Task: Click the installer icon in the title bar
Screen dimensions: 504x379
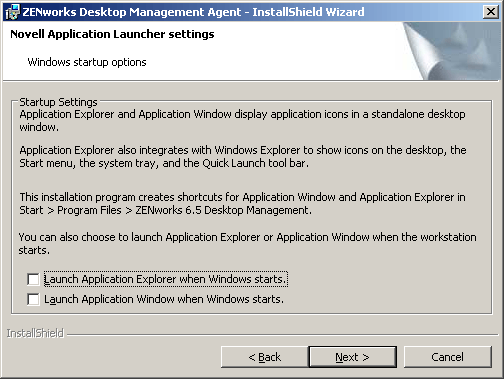Action: coord(13,12)
